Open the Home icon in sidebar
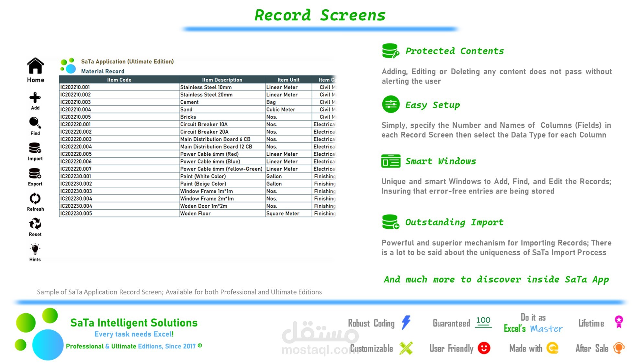641x364 pixels. 35,66
